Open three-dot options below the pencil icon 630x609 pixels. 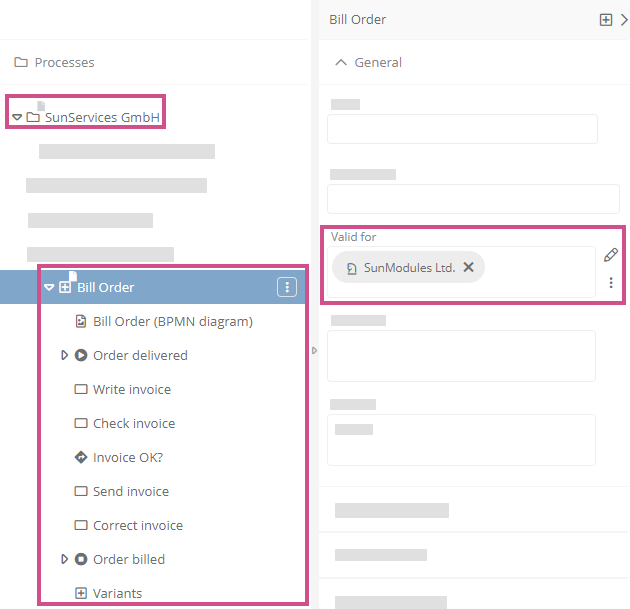611,283
